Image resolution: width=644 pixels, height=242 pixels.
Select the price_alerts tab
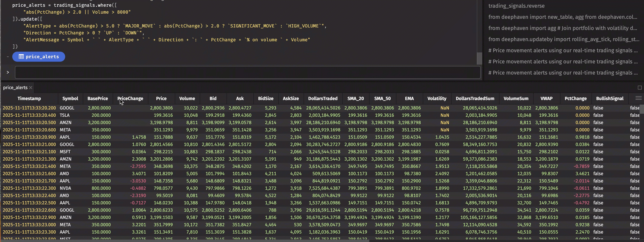pos(15,87)
